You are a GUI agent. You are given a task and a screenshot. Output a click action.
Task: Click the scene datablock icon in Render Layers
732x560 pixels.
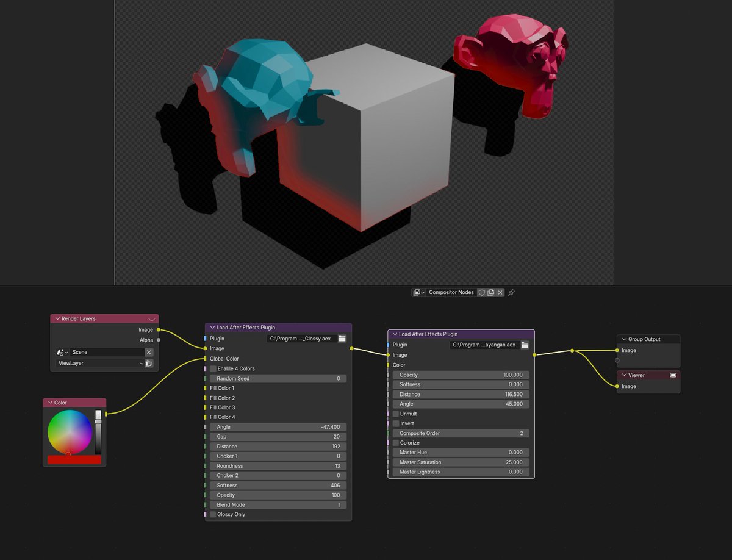click(x=61, y=352)
